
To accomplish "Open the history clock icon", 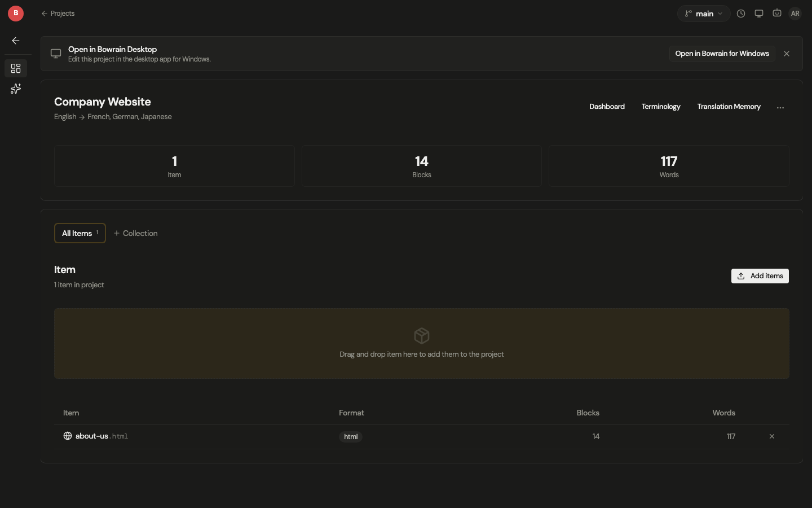I will (x=741, y=14).
